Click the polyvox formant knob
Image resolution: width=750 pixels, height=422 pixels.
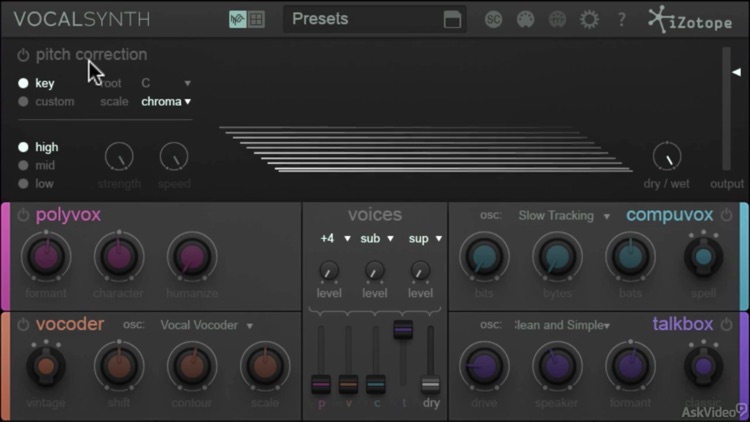[46, 256]
